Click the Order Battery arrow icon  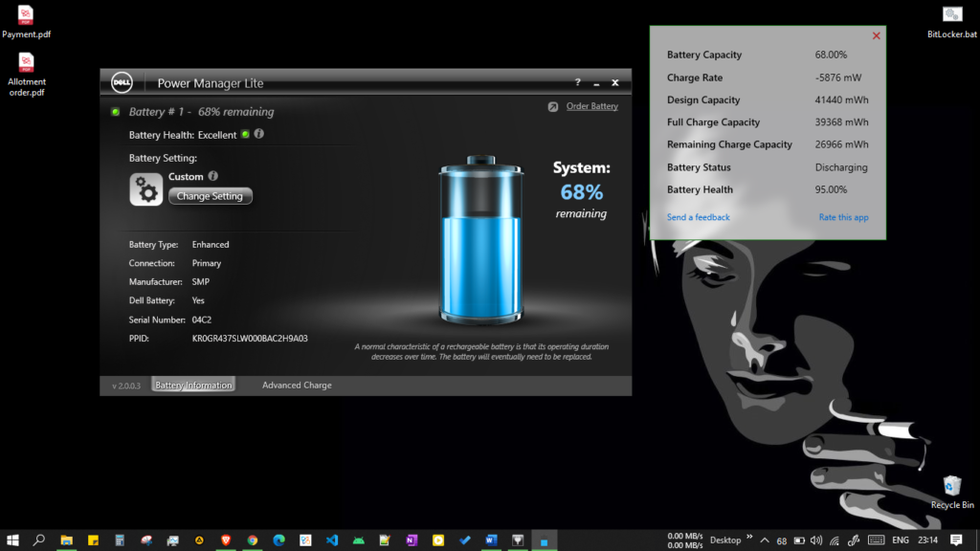pos(553,107)
